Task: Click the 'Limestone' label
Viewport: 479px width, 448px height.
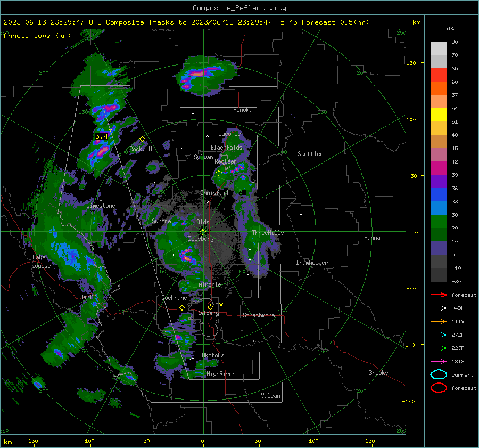Action: point(101,206)
